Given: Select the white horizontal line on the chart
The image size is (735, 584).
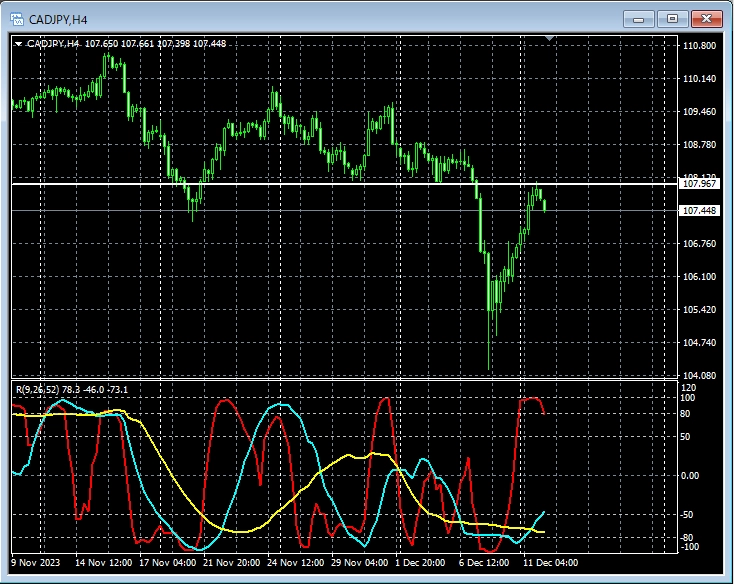Looking at the screenshot, I should tap(300, 184).
